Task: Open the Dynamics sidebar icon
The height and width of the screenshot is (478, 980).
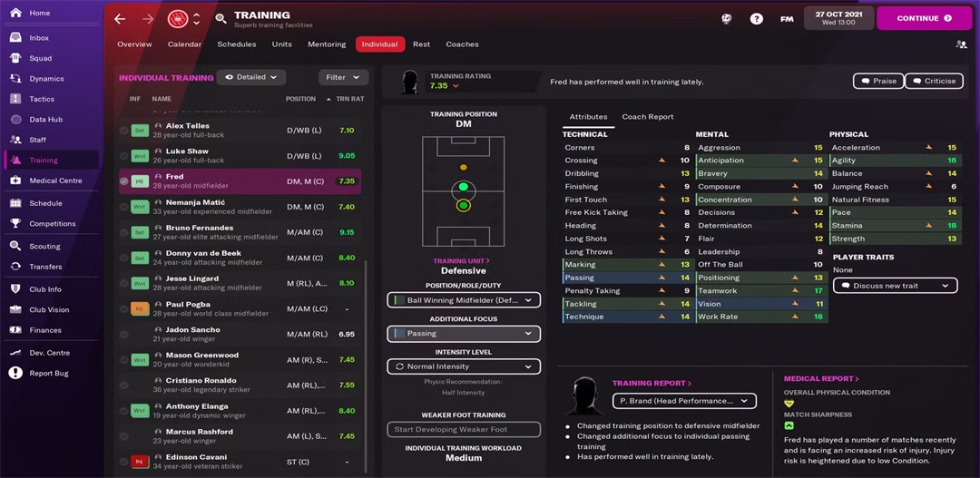Action: pyautogui.click(x=15, y=79)
